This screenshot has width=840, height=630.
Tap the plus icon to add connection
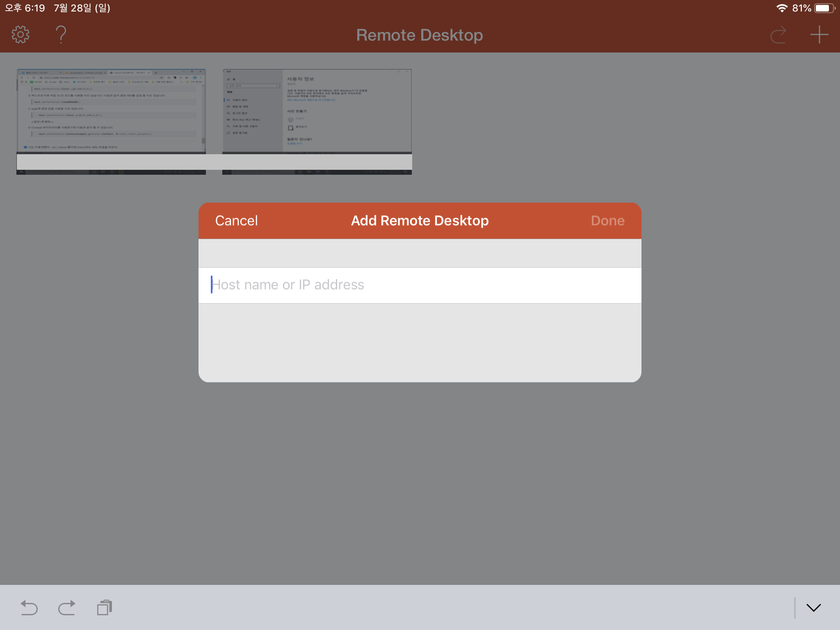click(819, 35)
